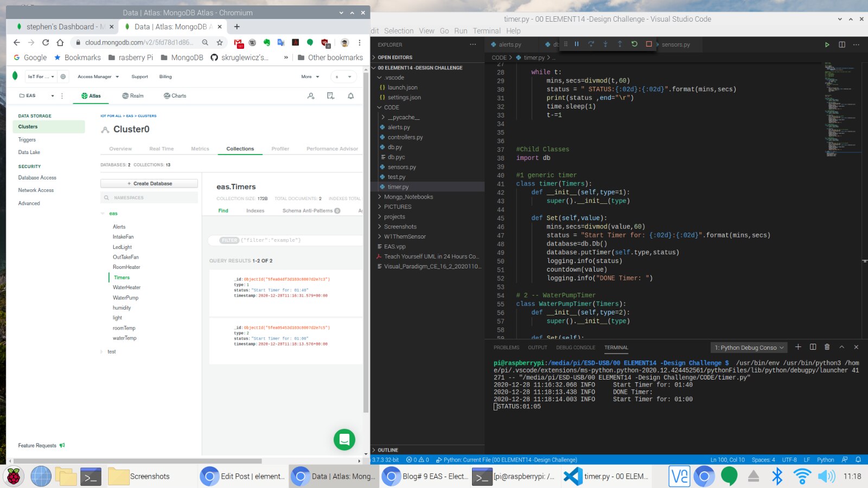Open the Access Manager dropdown
Viewport: 868px width, 488px height.
(98, 77)
